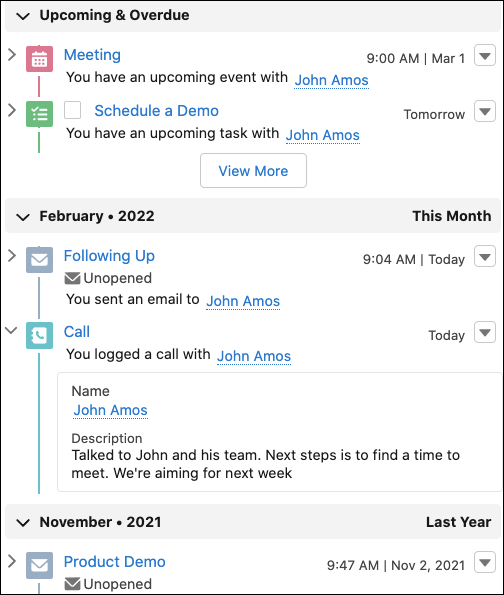Open the Product Demo email link

(115, 562)
